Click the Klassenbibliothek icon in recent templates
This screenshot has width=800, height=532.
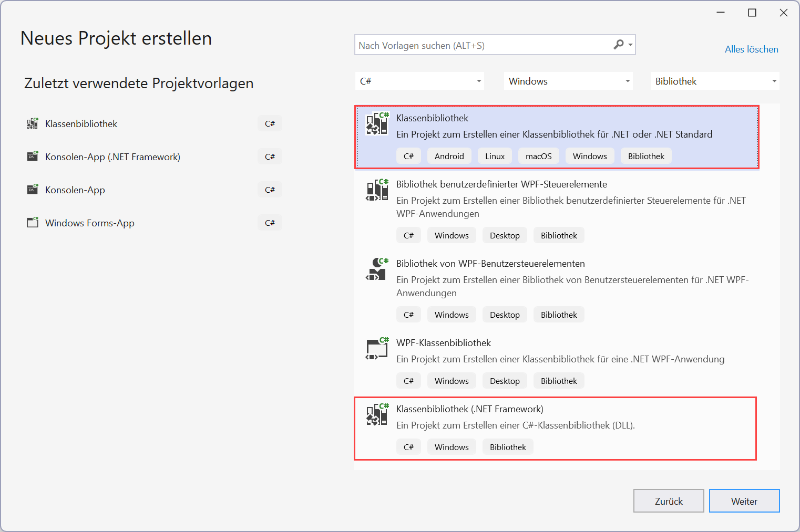pos(32,123)
